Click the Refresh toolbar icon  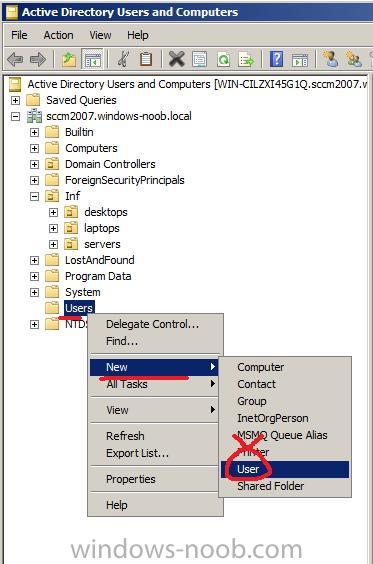click(223, 59)
